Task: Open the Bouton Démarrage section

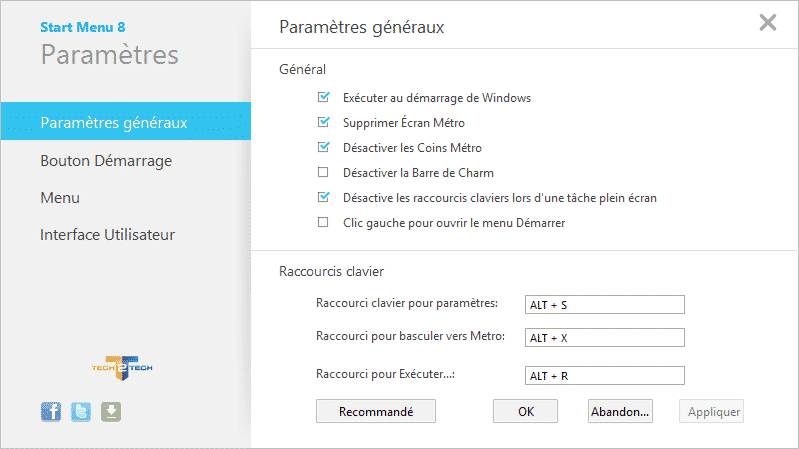Action: tap(106, 161)
